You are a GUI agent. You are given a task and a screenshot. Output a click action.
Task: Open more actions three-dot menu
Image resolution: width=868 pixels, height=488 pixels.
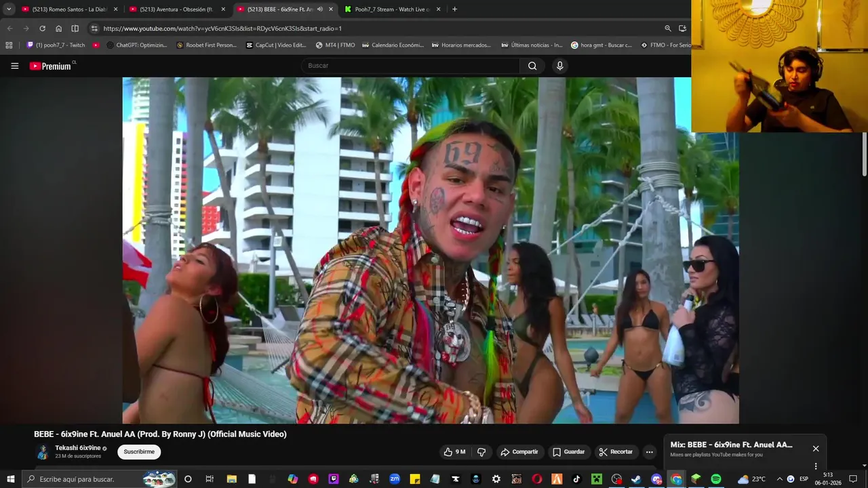pyautogui.click(x=649, y=452)
